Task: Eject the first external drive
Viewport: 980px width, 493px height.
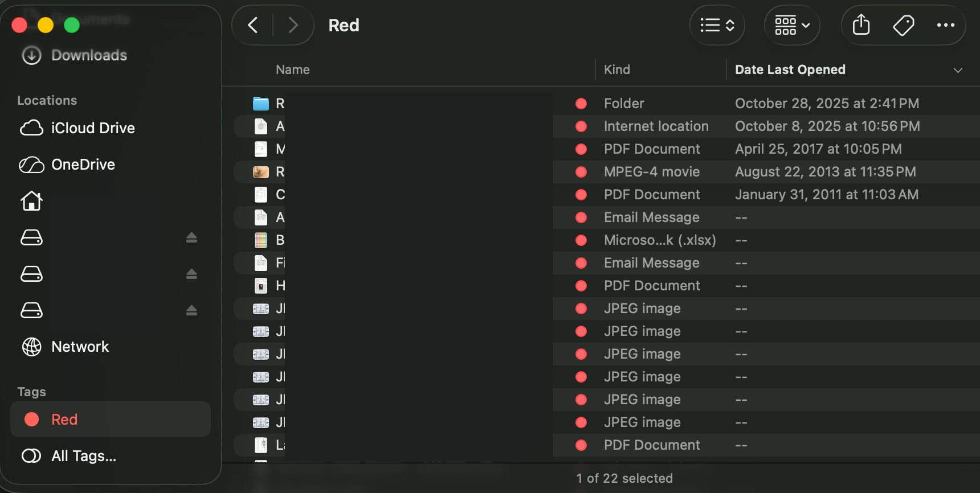Action: [191, 237]
